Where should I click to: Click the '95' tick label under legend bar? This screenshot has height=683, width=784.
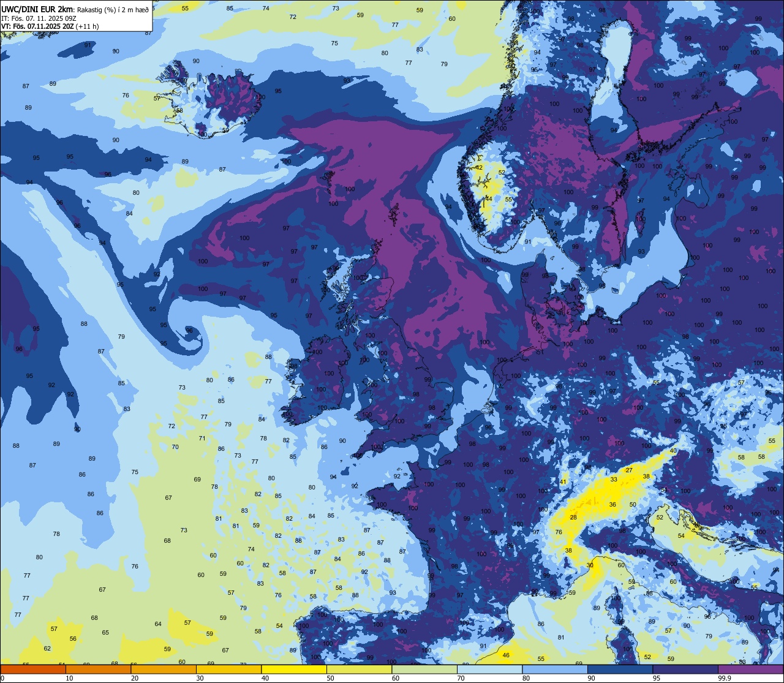[x=657, y=678]
